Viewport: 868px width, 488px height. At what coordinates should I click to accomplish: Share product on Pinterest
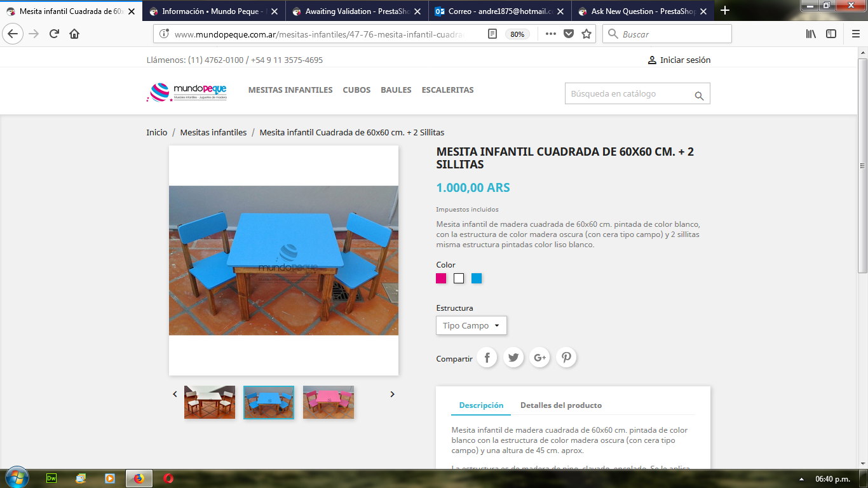tap(566, 358)
